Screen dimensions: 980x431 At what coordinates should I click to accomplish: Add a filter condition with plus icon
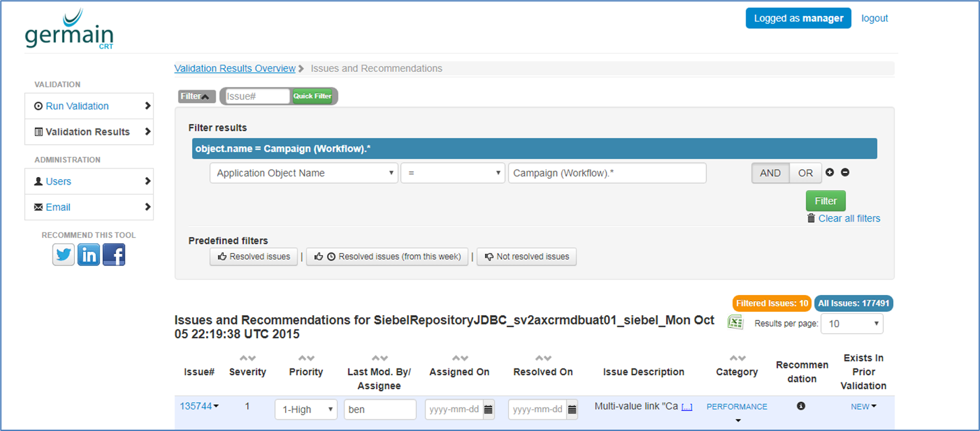tap(830, 172)
